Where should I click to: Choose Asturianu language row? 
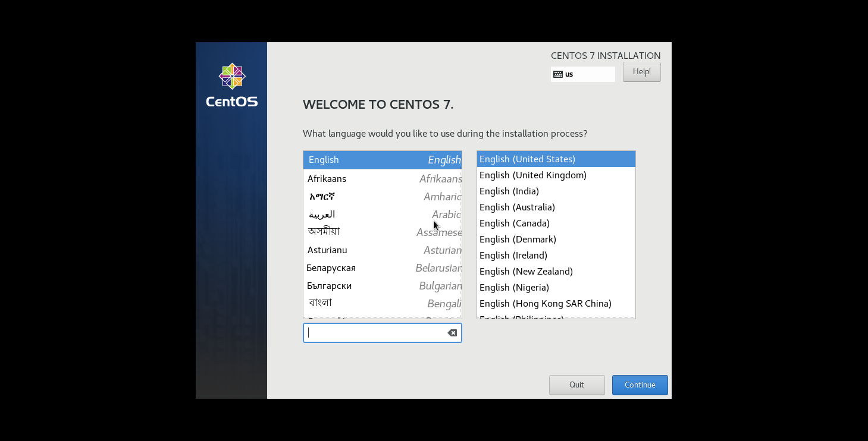383,250
